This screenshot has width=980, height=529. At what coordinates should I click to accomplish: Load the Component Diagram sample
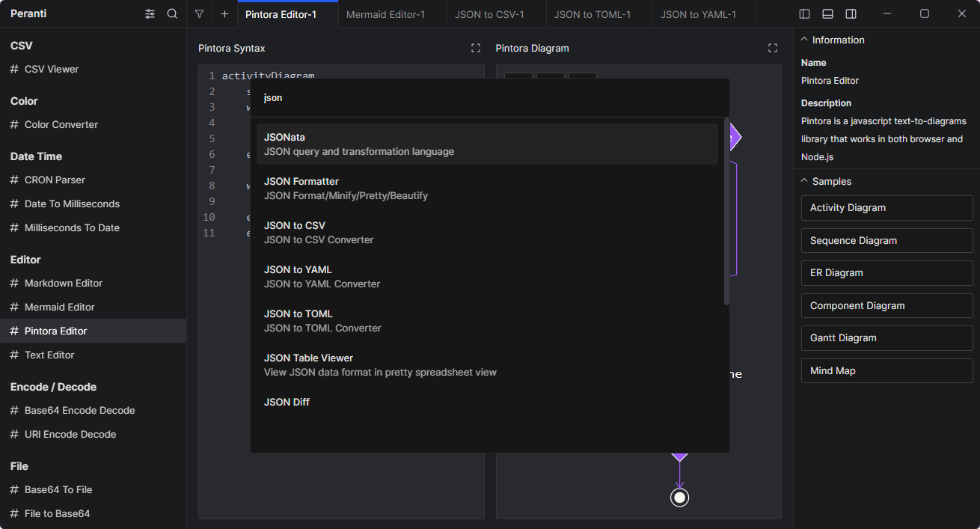point(886,305)
